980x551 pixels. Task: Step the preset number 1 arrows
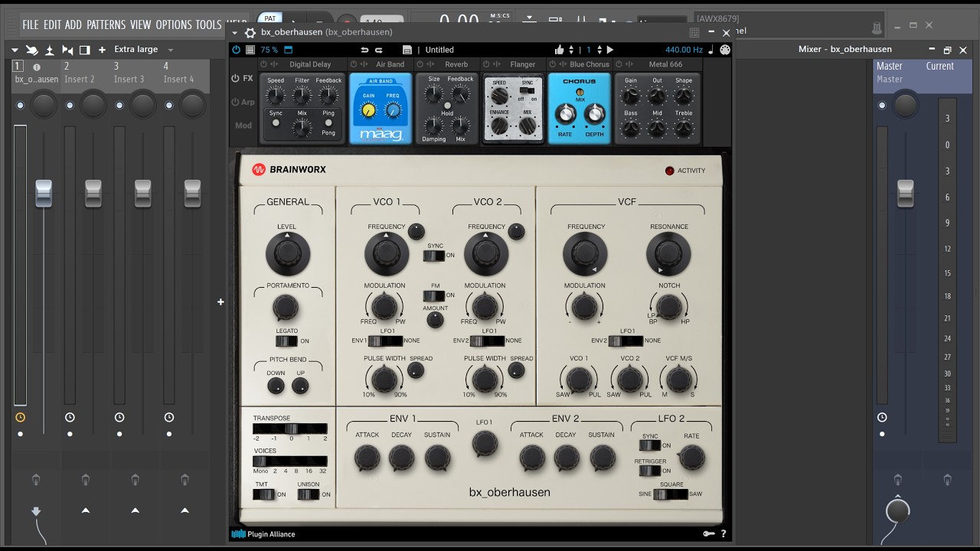[599, 50]
